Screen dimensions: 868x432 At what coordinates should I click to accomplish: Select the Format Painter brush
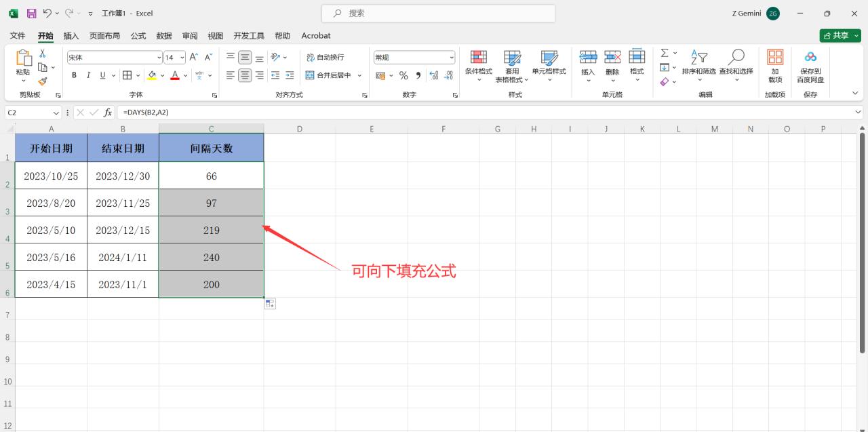tap(42, 81)
